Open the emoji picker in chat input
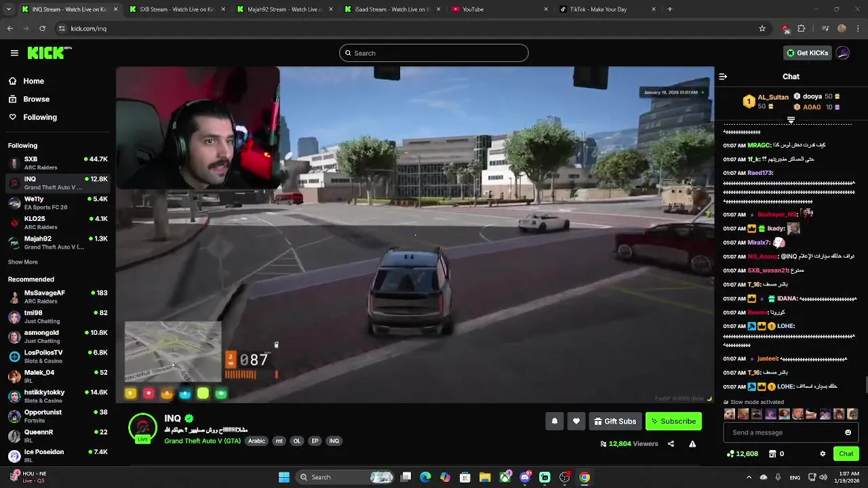 coord(848,432)
